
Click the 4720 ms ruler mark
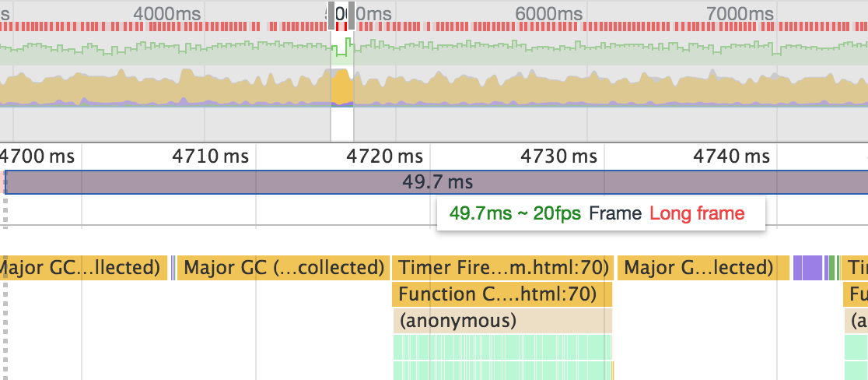pos(385,157)
